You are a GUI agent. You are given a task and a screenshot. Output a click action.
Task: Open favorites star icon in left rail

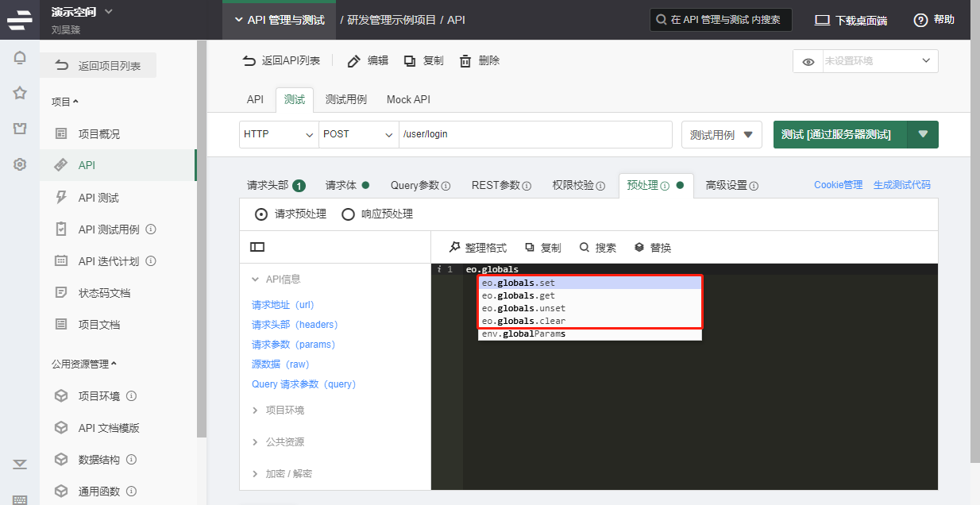(20, 93)
